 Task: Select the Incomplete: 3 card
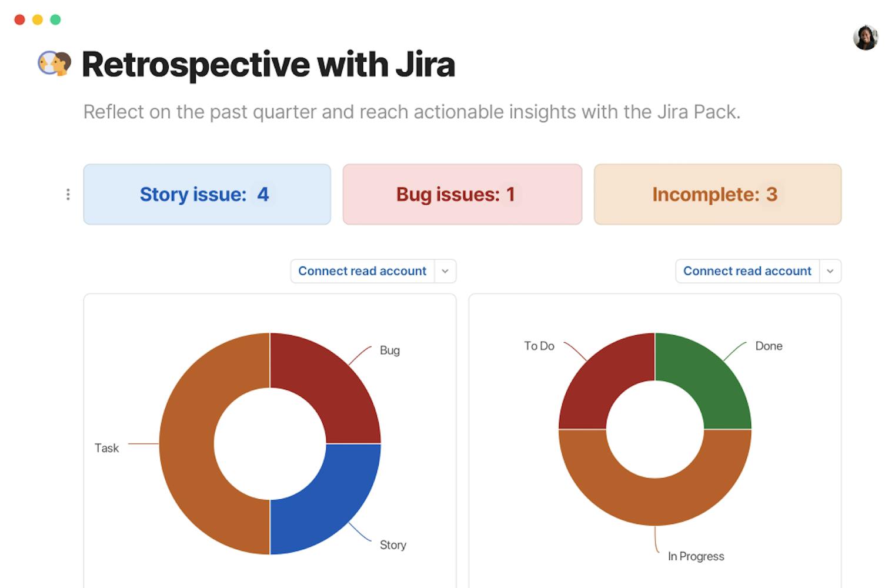click(717, 194)
